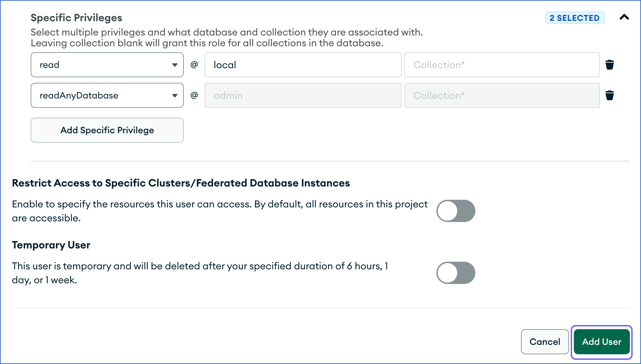The width and height of the screenshot is (641, 364).
Task: Click the Restrict Access to Specific Clusters heading
Action: coord(181,183)
